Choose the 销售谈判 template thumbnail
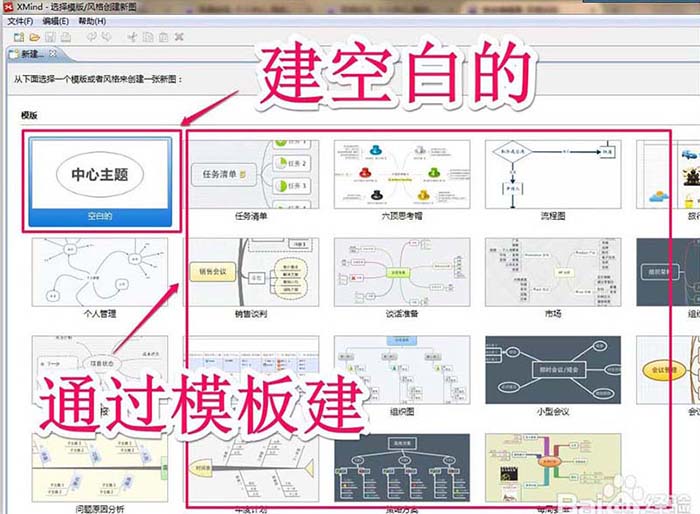700x514 pixels. [251, 272]
